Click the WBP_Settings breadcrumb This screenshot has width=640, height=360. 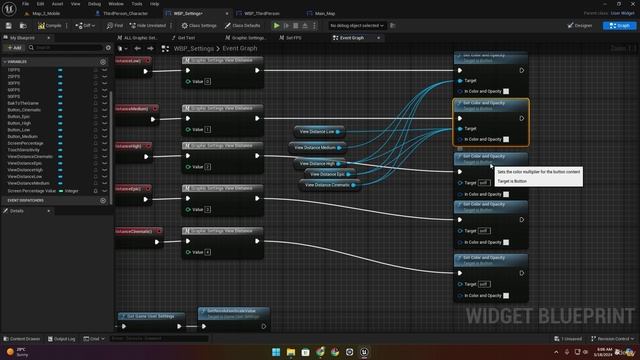coord(193,49)
